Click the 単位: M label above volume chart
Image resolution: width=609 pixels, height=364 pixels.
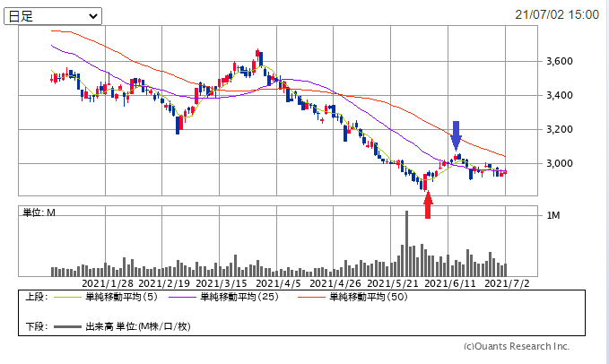(39, 212)
